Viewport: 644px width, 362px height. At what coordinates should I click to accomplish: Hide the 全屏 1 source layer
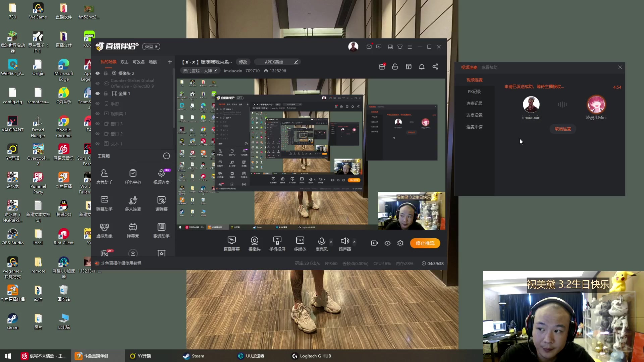[98, 94]
